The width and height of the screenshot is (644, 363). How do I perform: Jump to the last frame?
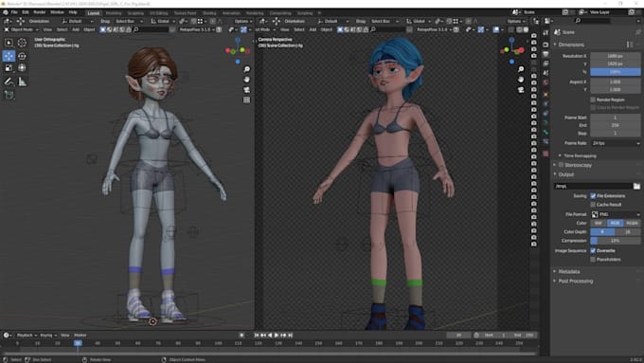(x=290, y=336)
